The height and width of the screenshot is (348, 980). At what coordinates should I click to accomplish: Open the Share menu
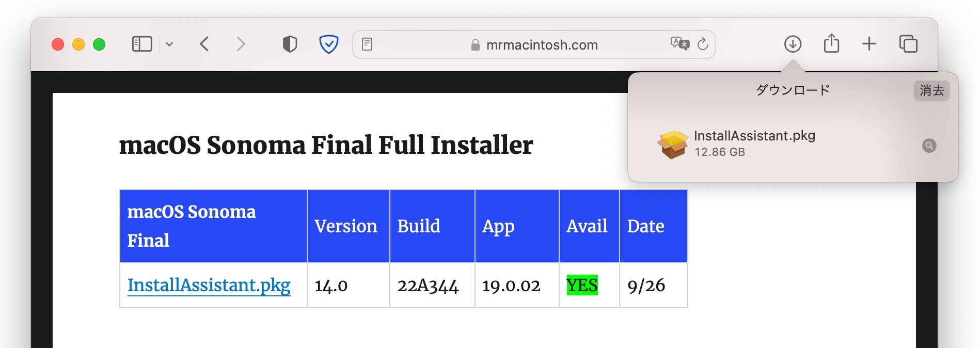831,43
